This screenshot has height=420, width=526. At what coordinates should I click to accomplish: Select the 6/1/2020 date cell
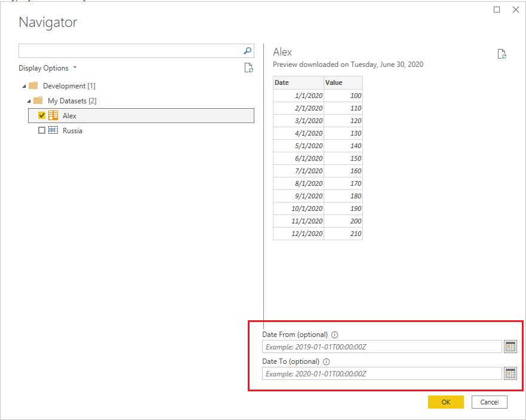(299, 158)
